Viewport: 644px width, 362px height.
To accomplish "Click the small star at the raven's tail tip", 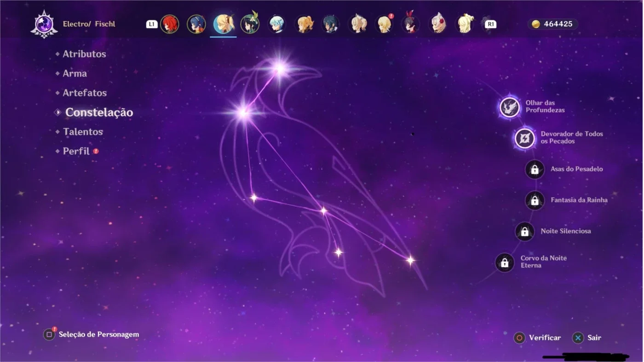I will [x=410, y=261].
